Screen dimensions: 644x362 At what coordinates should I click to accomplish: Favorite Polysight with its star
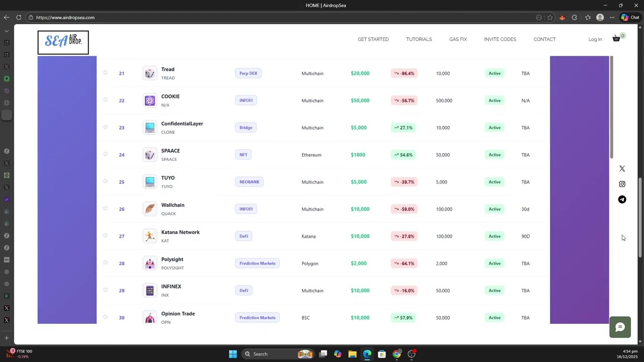[105, 262]
